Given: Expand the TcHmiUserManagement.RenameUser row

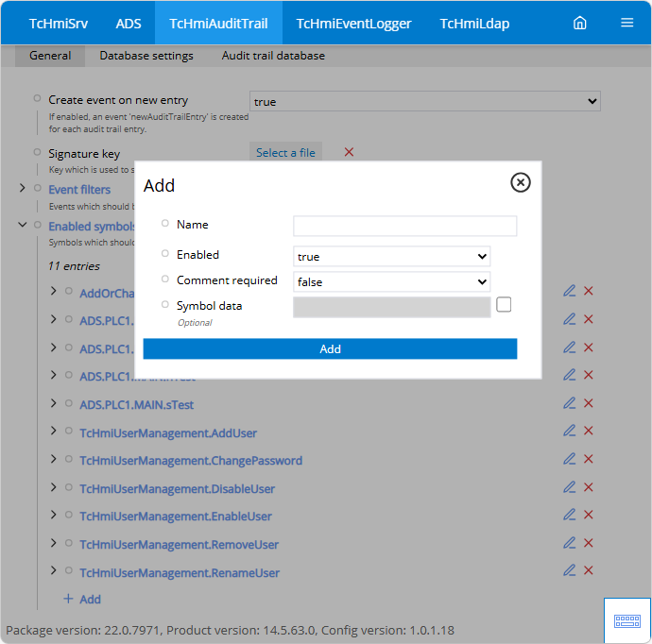Looking at the screenshot, I should 53,570.
